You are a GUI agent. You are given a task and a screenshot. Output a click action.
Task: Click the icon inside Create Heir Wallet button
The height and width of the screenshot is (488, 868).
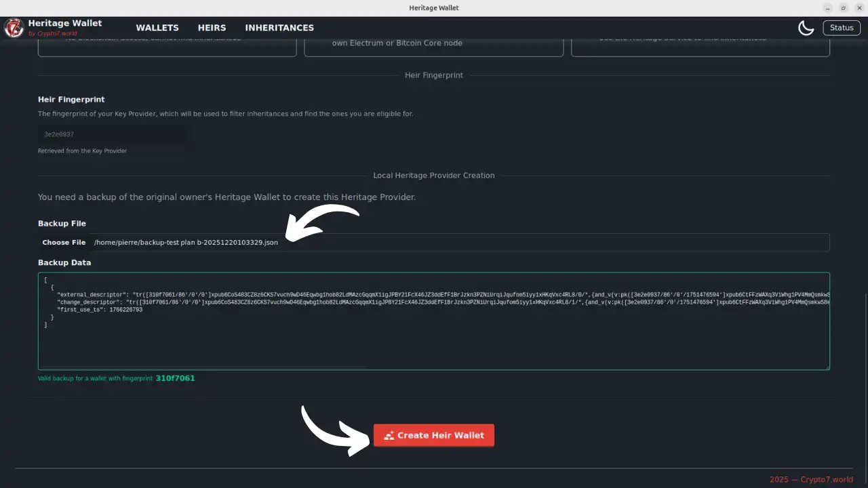point(389,436)
